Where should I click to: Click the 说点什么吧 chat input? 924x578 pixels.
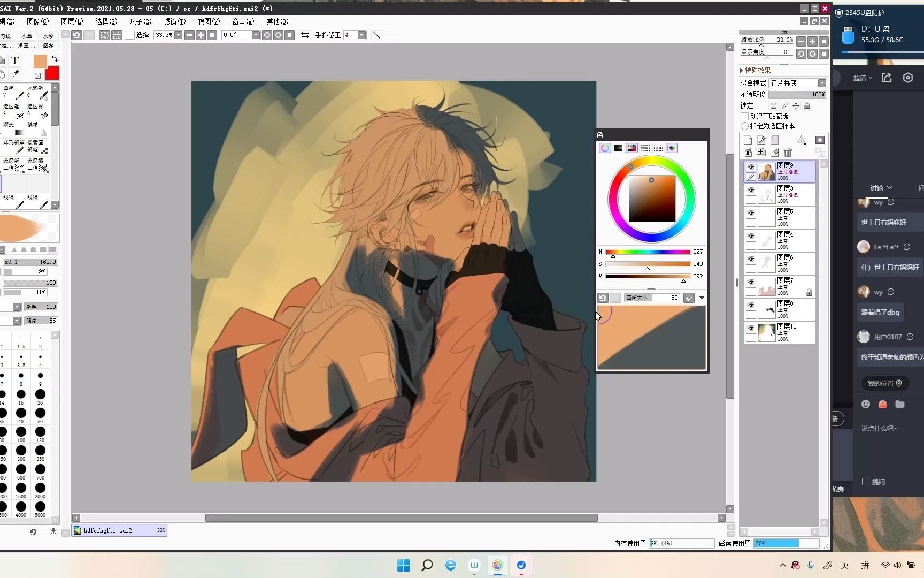click(879, 429)
